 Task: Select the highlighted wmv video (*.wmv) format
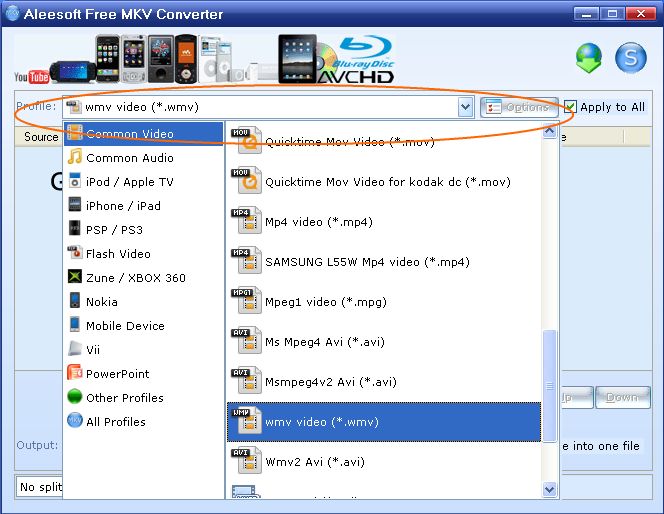coord(384,422)
